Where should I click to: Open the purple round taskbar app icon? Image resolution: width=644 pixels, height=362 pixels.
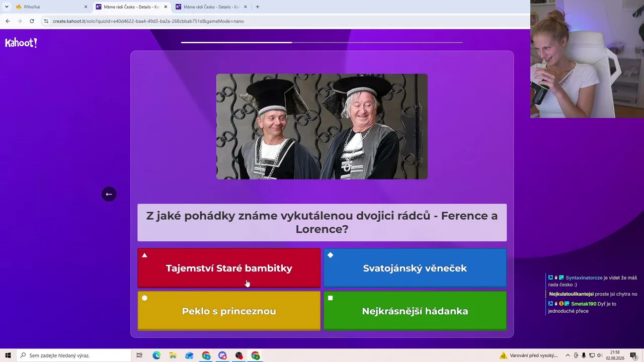(x=222, y=355)
